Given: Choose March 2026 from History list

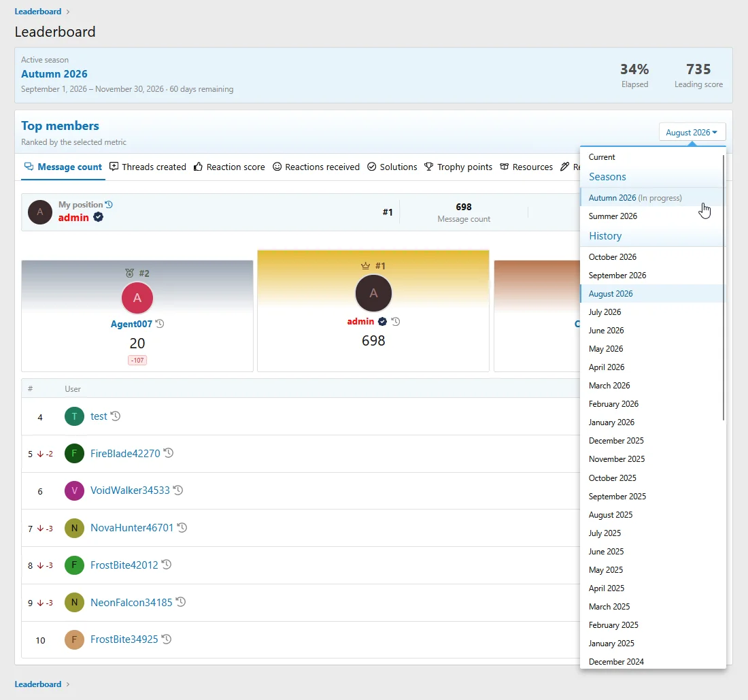Looking at the screenshot, I should coord(651,386).
